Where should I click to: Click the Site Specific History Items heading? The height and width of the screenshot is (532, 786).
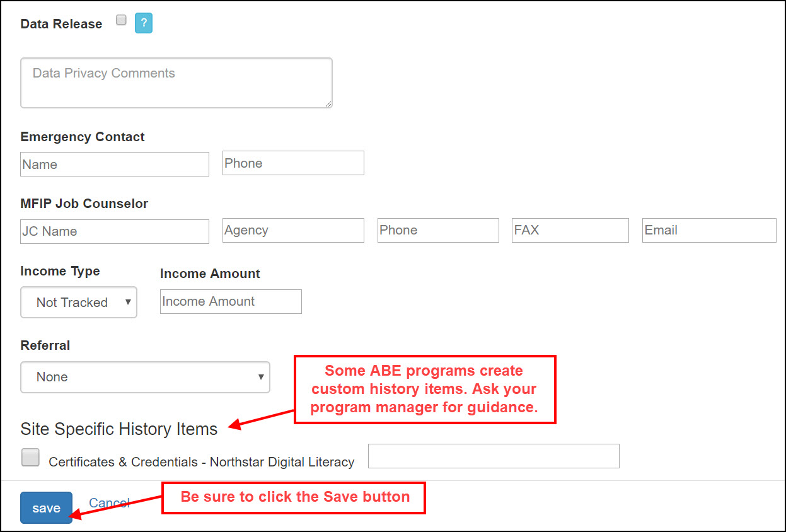[119, 429]
